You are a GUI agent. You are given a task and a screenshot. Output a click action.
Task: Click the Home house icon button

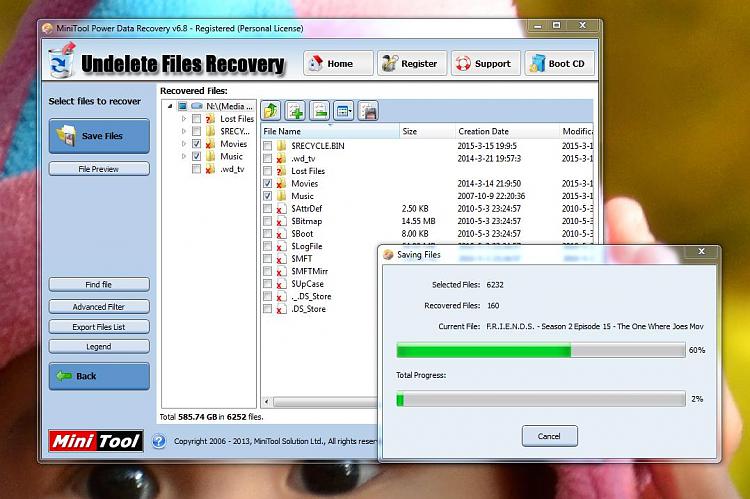click(332, 64)
